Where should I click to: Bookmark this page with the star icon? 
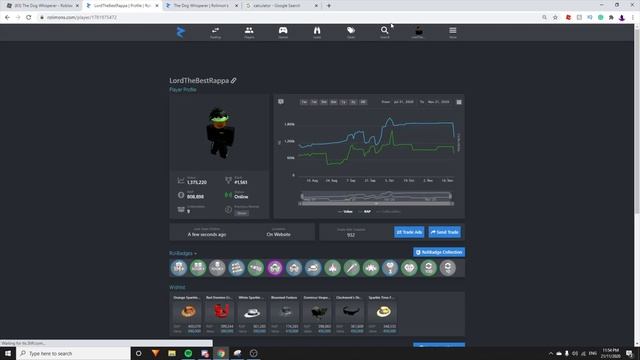555,18
